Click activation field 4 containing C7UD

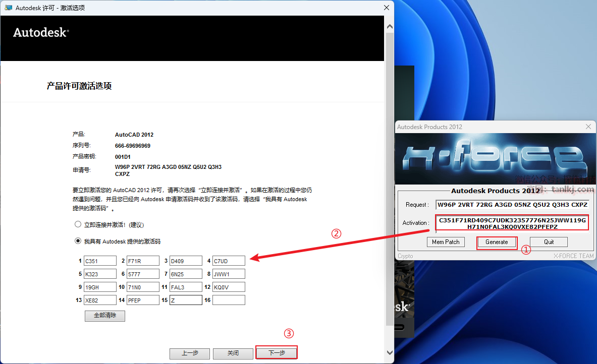point(229,261)
